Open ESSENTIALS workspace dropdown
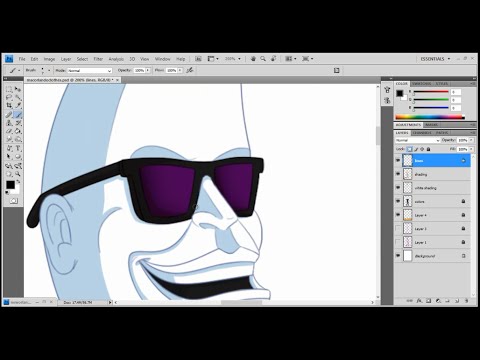Viewport: 480px width, 360px height. tap(435, 59)
